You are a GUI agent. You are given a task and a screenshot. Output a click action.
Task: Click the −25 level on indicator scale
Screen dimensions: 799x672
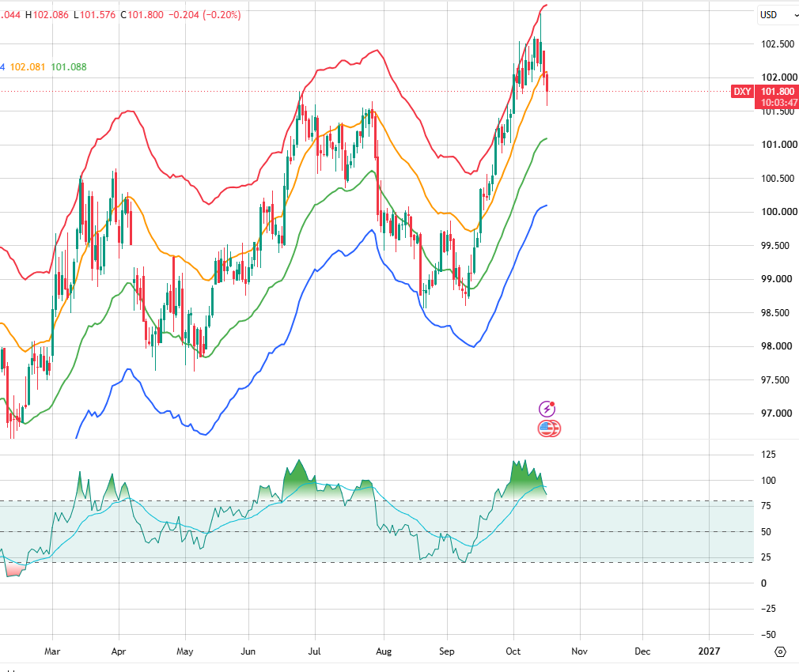[767, 609]
